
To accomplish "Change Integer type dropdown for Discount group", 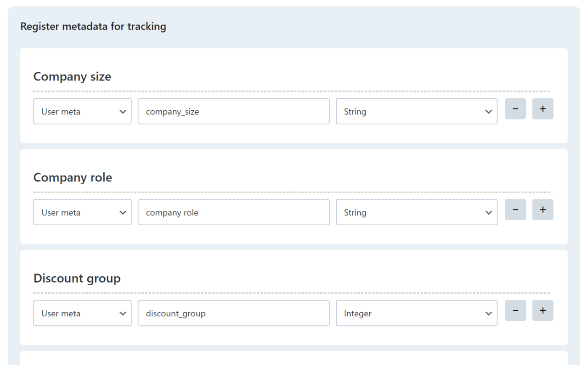I will [x=416, y=314].
